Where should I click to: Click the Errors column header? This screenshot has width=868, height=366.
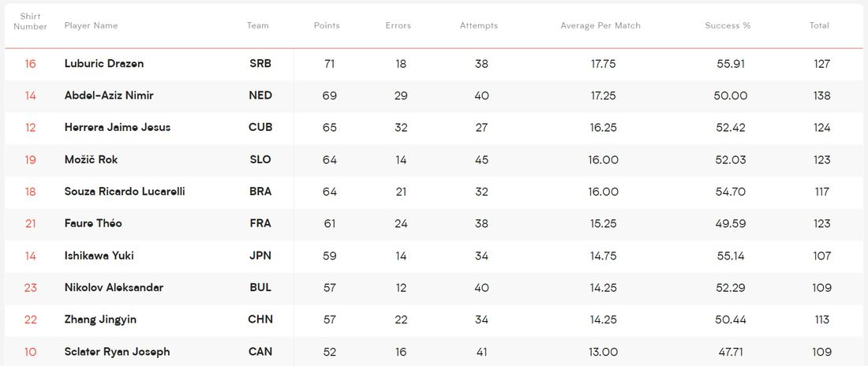pyautogui.click(x=398, y=25)
